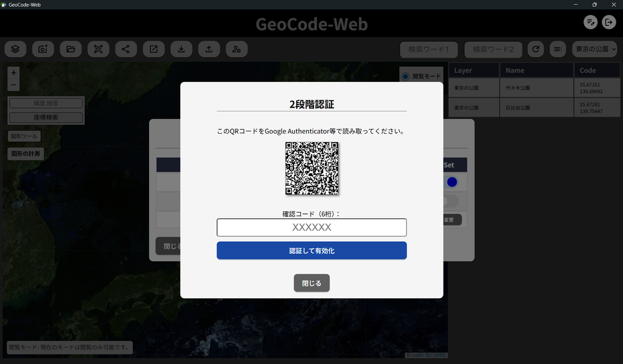Open the list menu icon
Screen dimensions: 623x364
tap(558, 49)
